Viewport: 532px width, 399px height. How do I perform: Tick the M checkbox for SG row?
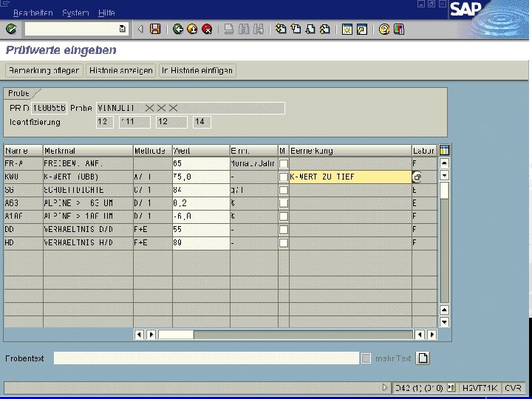tap(283, 190)
